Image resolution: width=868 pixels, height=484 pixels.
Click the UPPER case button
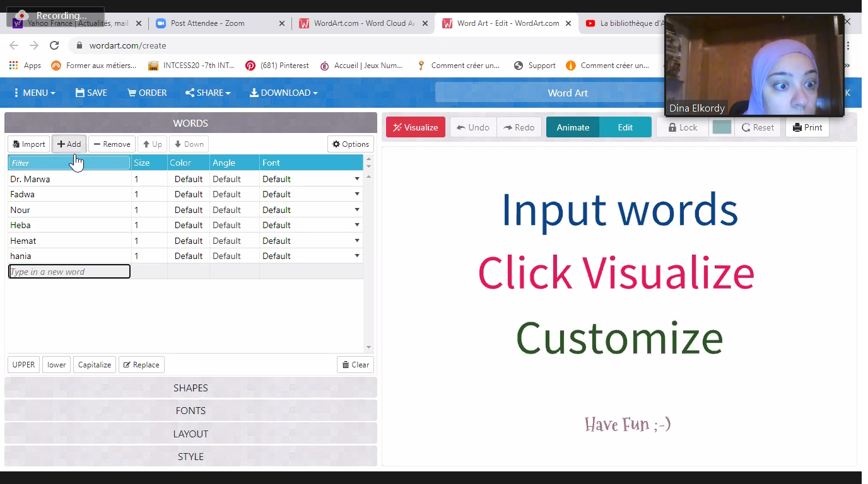click(23, 365)
